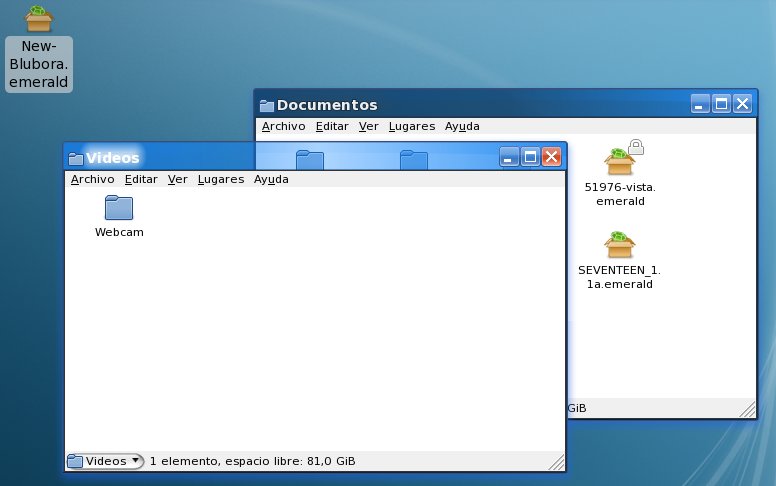This screenshot has height=486, width=776.
Task: Maximize the Documentos window
Action: point(721,104)
